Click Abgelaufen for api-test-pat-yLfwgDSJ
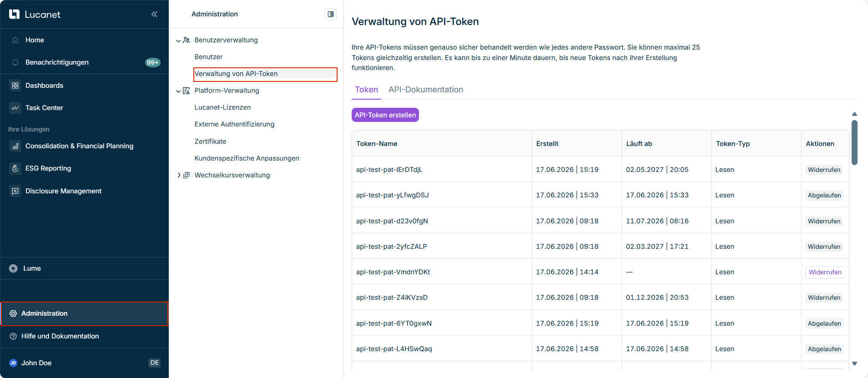The width and height of the screenshot is (868, 378). pyautogui.click(x=824, y=195)
